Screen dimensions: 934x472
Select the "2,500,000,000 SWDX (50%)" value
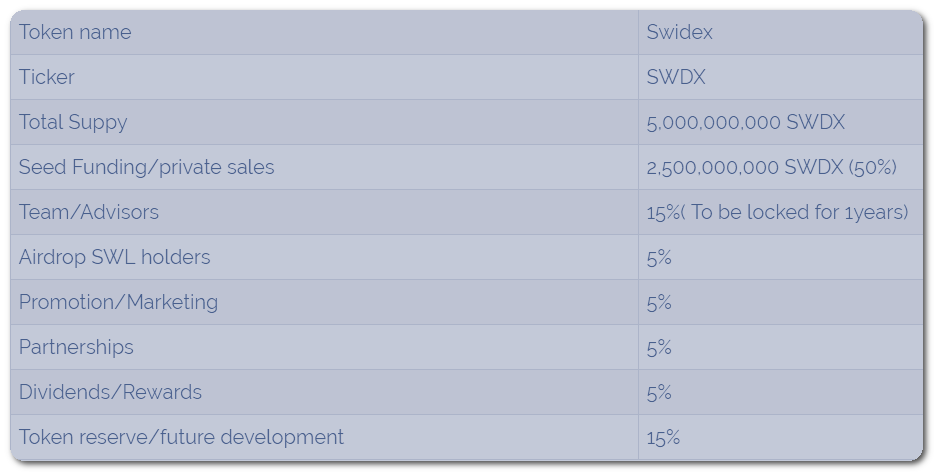click(772, 167)
